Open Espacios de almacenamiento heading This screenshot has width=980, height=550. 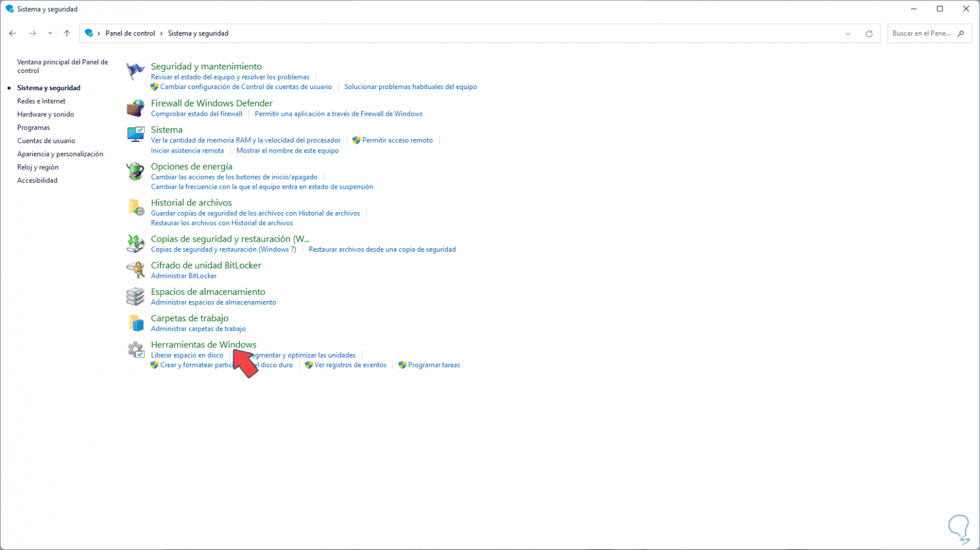208,292
